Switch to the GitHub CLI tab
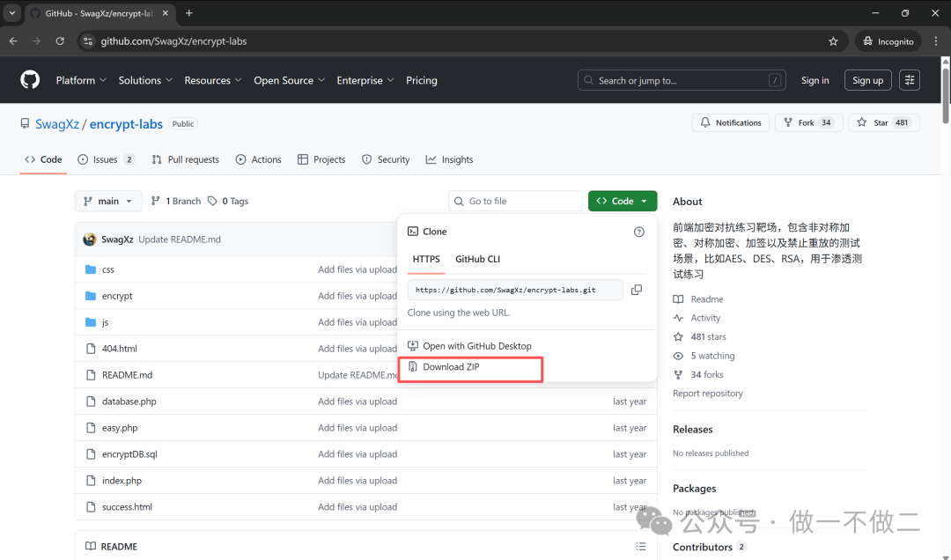 [x=477, y=259]
